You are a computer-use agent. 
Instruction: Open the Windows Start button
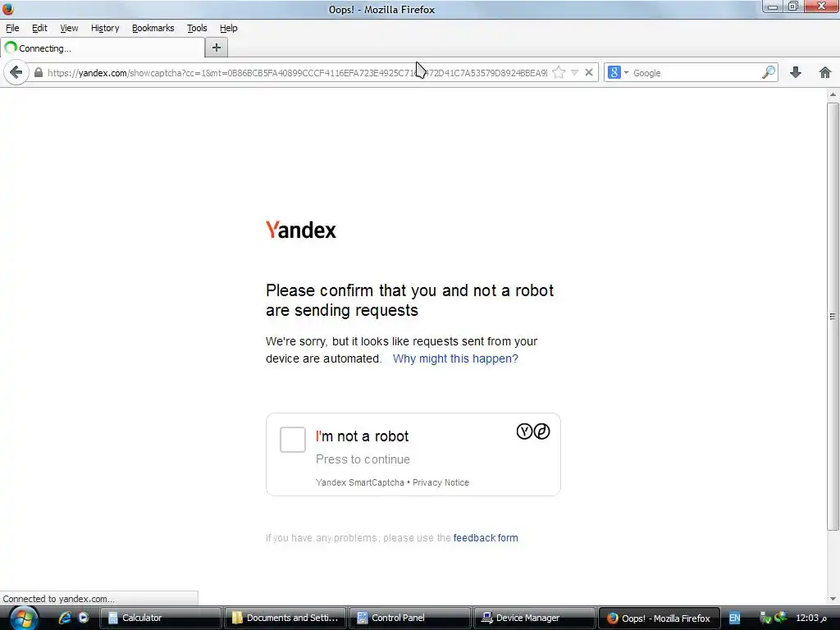24,618
